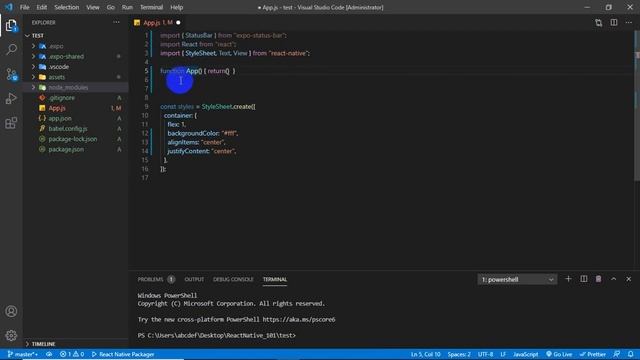Close the terminal panel
640x360 pixels.
click(629, 279)
